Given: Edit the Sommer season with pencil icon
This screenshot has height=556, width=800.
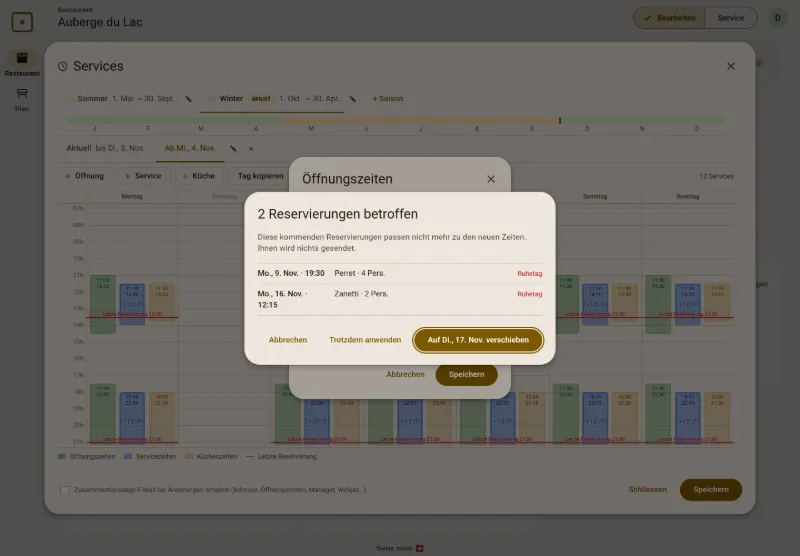Looking at the screenshot, I should point(188,99).
